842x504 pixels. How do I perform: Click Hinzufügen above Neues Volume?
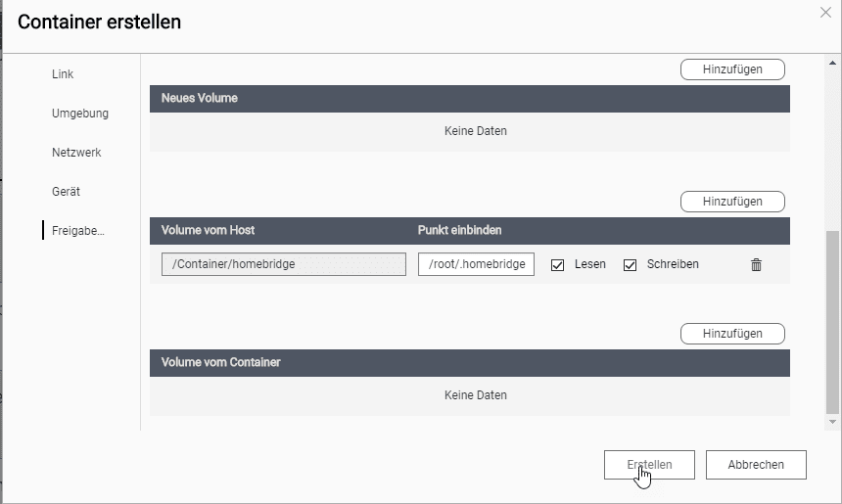point(732,69)
